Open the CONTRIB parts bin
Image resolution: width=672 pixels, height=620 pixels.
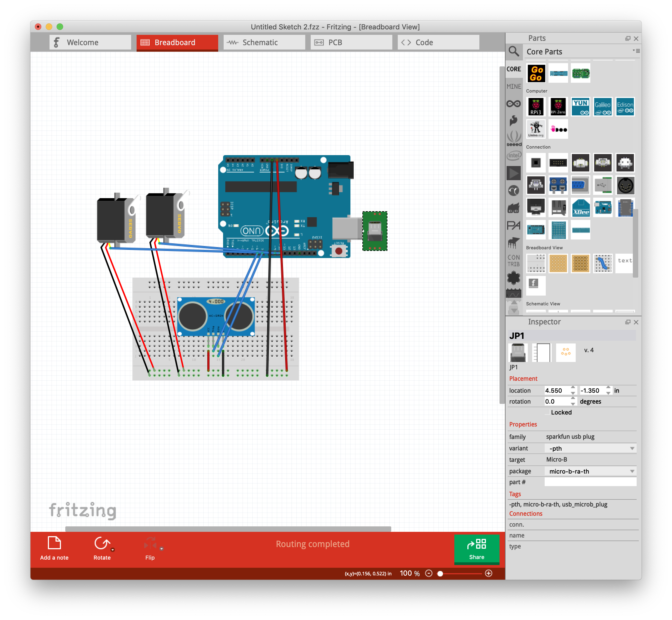[513, 261]
